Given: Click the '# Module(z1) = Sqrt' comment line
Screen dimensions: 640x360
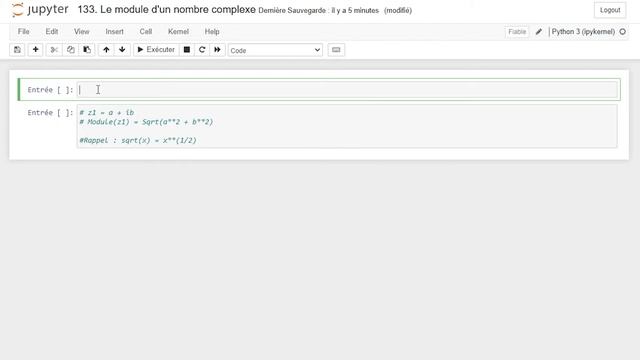Looking at the screenshot, I should [x=146, y=122].
